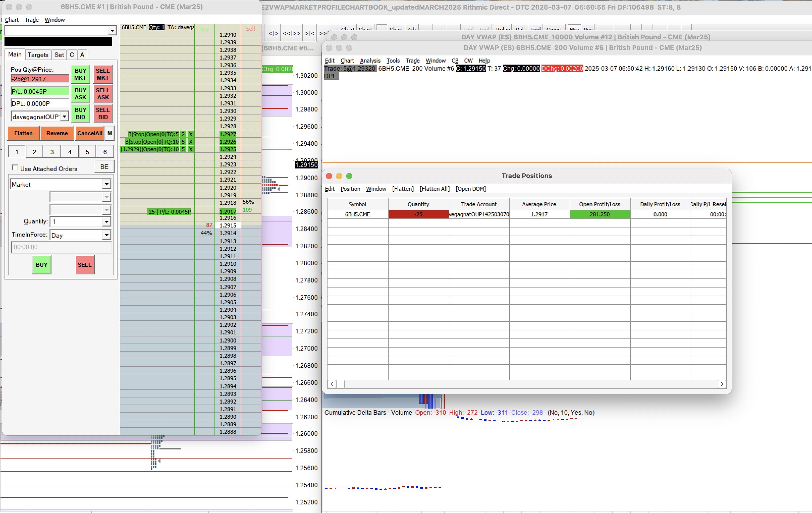This screenshot has height=513, width=812.
Task: Click the <|> chart scale toolbar button
Action: coord(273,33)
